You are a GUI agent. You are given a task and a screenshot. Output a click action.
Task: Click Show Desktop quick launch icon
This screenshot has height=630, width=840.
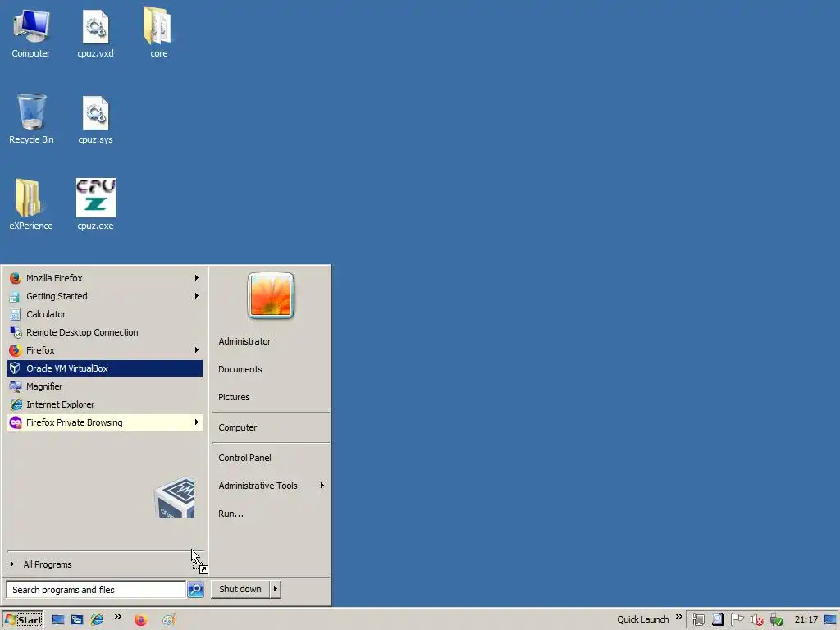click(58, 620)
